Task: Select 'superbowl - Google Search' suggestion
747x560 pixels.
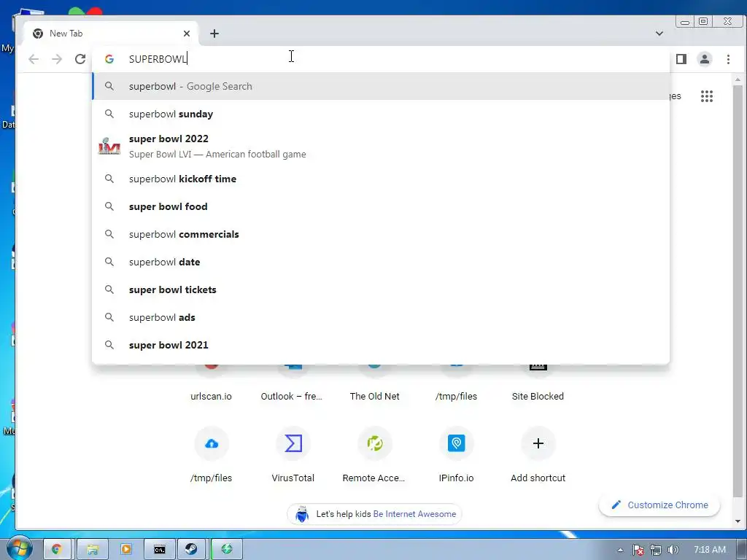Action: coord(381,86)
